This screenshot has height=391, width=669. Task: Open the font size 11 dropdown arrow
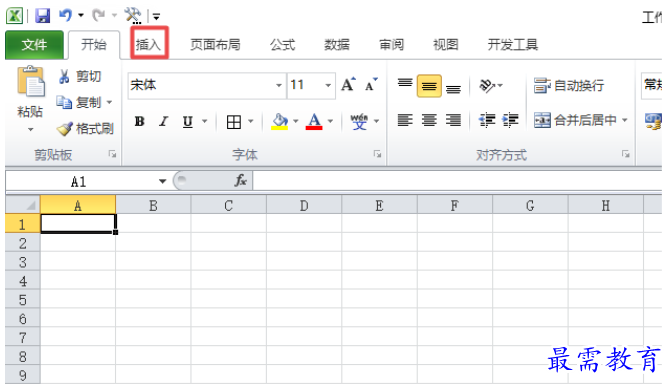tap(328, 85)
